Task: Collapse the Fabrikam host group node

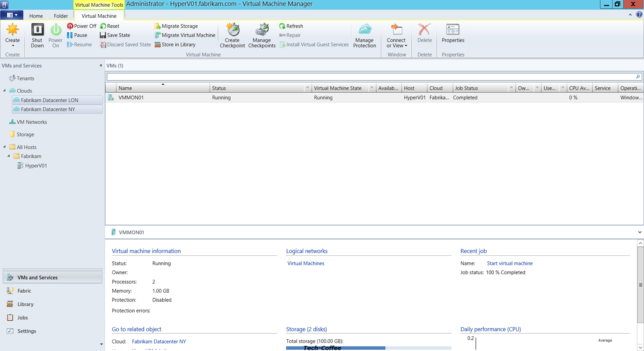Action: tap(9, 156)
